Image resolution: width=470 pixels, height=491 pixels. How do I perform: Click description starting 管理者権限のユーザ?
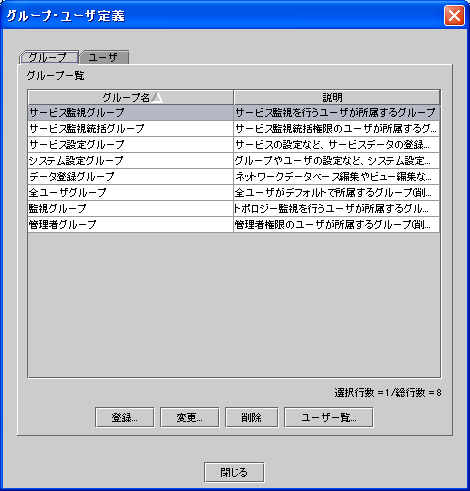[337, 224]
